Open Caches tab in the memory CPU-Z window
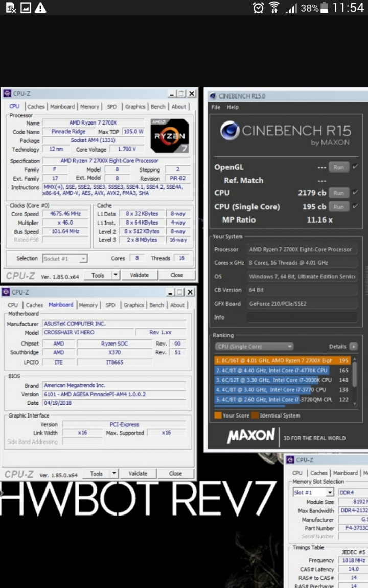 tap(319, 473)
